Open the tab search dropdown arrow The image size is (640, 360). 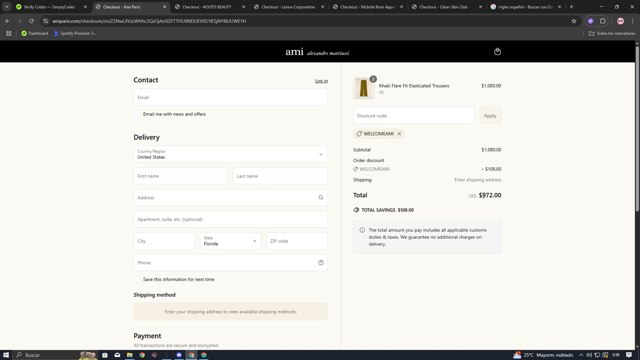(7, 7)
